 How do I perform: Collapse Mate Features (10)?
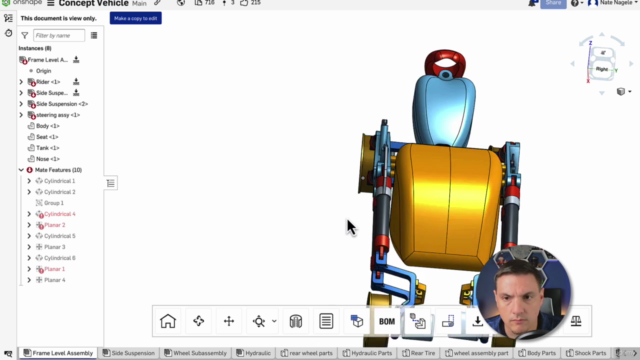[x=21, y=170]
